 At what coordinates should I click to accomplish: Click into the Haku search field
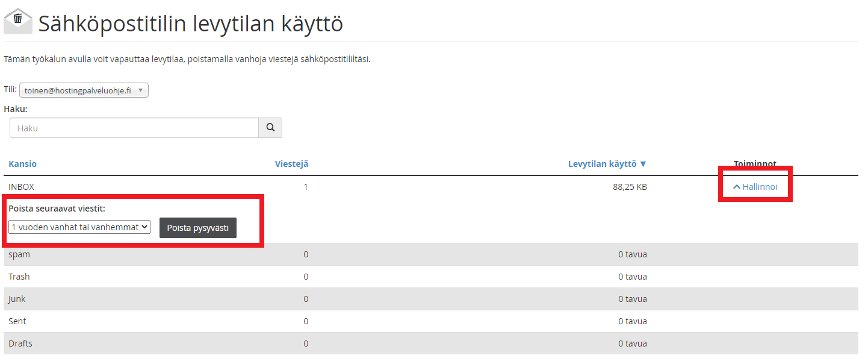click(x=134, y=128)
